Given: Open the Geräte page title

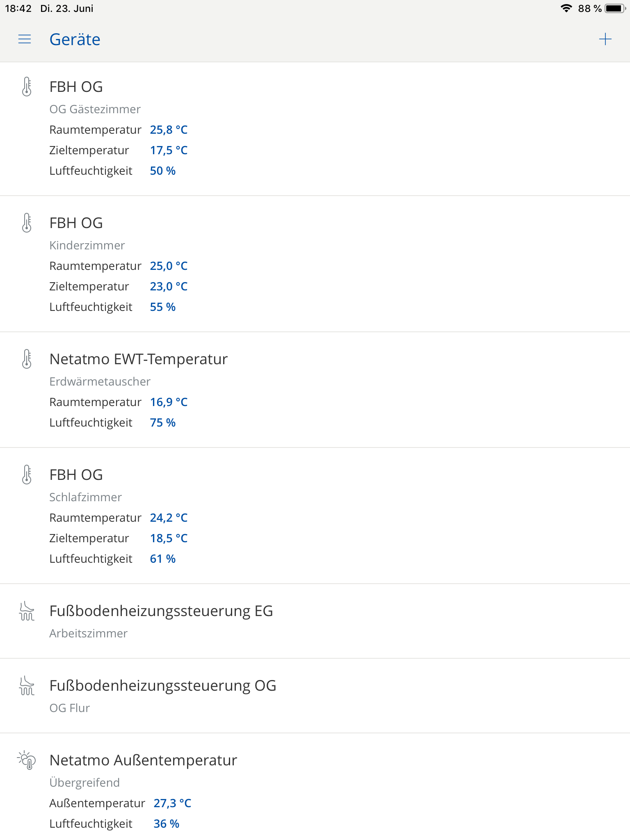Looking at the screenshot, I should click(x=75, y=39).
